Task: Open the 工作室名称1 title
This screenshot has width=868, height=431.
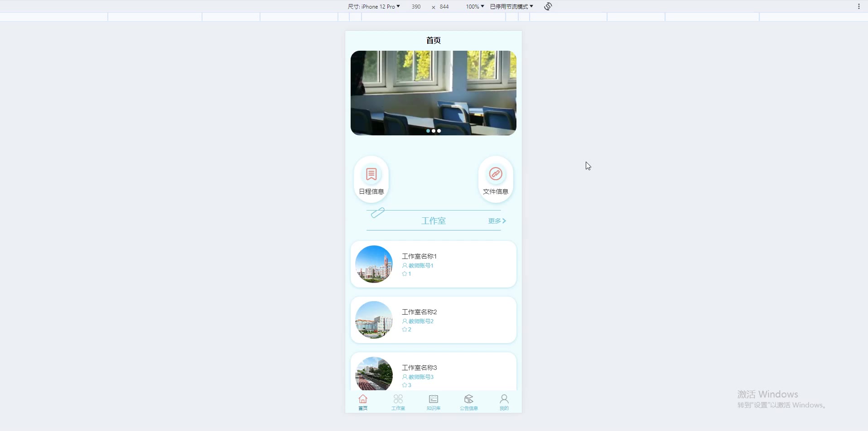Action: 419,256
